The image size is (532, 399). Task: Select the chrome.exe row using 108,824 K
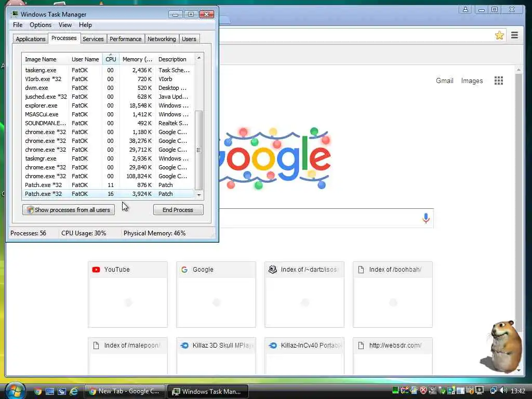coord(108,176)
